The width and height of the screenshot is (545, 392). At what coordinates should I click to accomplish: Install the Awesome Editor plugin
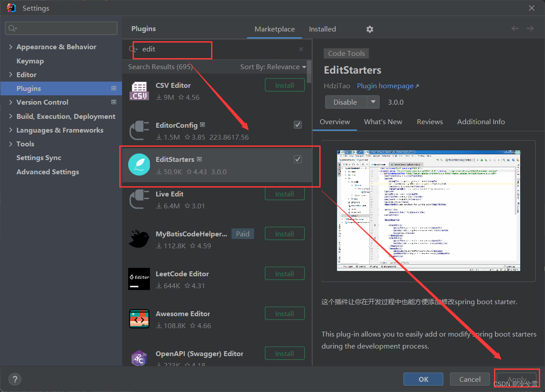pos(285,314)
